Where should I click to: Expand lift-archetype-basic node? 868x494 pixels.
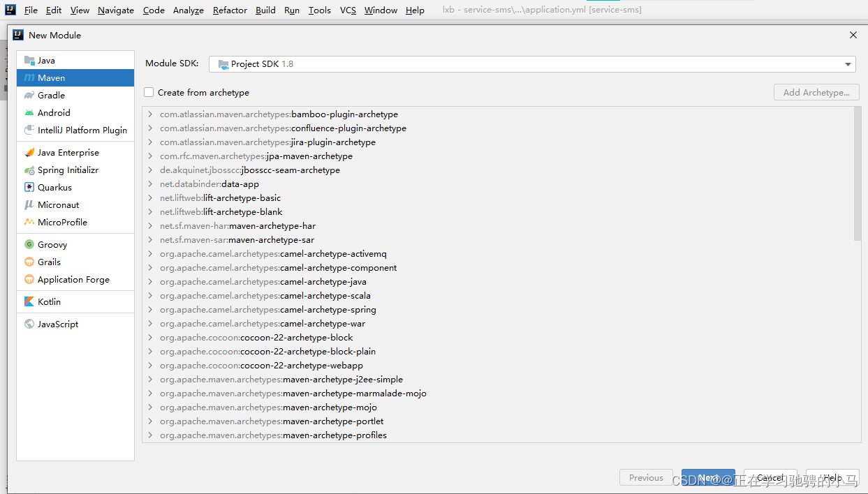[150, 197]
